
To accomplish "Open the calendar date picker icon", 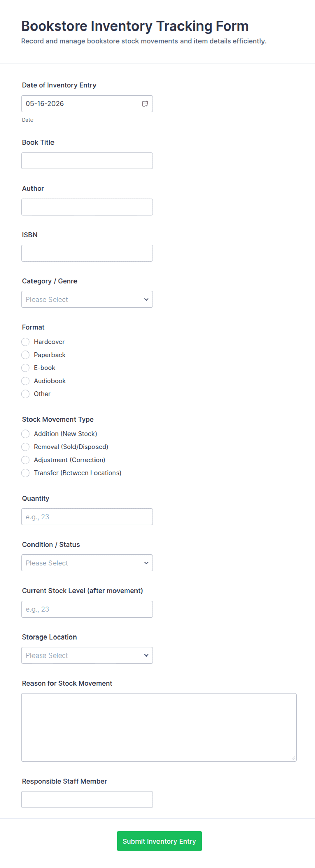I will [145, 104].
